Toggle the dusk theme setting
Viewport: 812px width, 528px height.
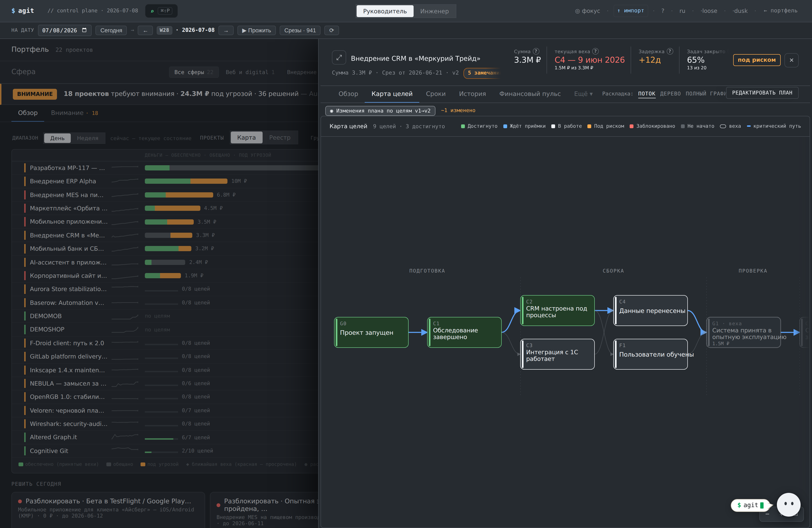740,11
